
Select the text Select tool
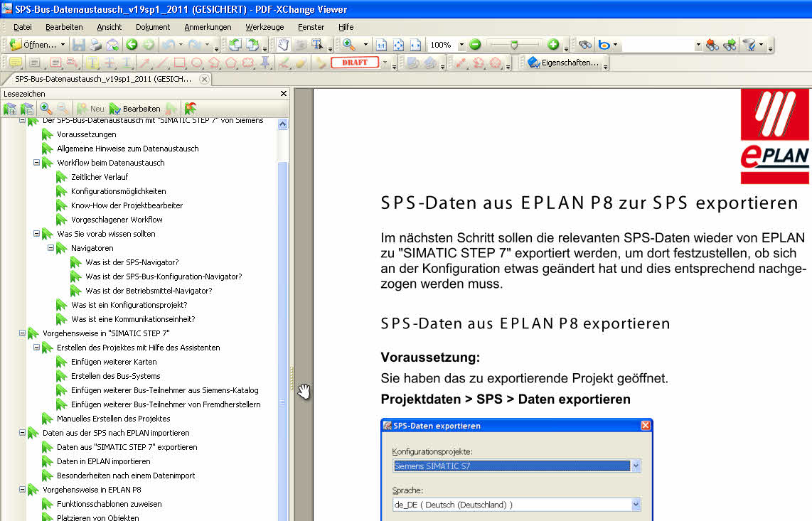317,45
